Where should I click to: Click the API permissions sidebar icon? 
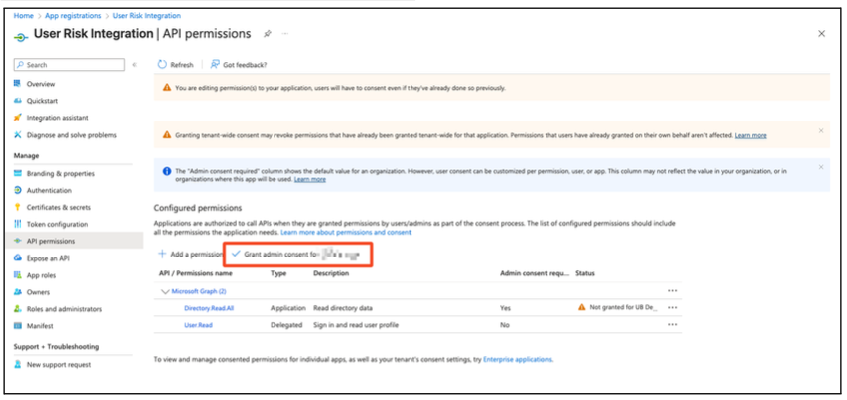17,241
